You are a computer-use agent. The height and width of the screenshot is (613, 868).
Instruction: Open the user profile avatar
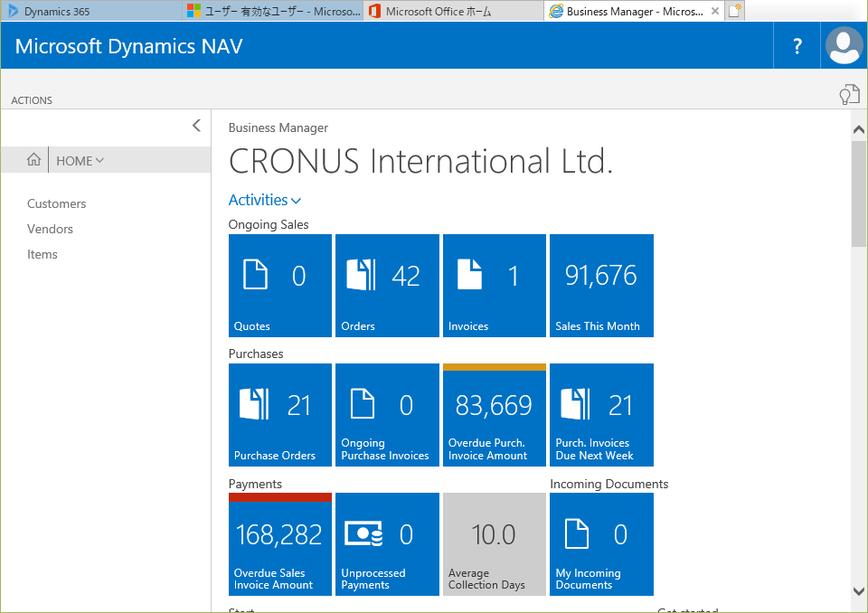844,45
